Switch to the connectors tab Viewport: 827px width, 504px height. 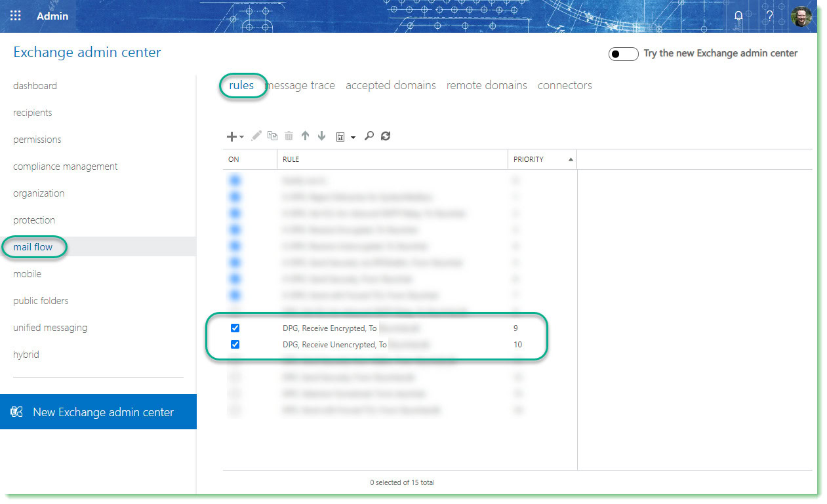point(565,85)
